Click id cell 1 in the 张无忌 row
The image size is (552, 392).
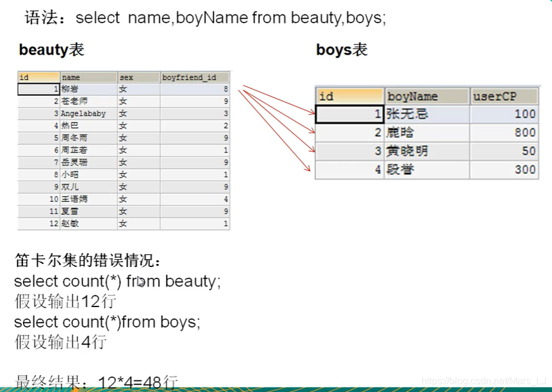tap(350, 114)
